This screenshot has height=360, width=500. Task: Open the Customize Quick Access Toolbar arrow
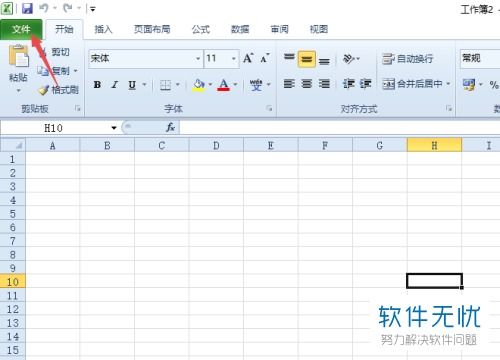click(93, 9)
